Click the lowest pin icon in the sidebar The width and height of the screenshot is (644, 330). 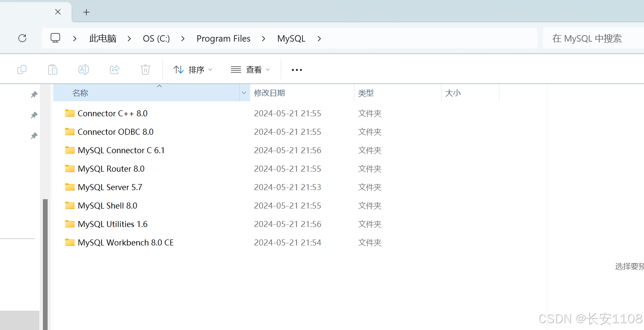[34, 136]
